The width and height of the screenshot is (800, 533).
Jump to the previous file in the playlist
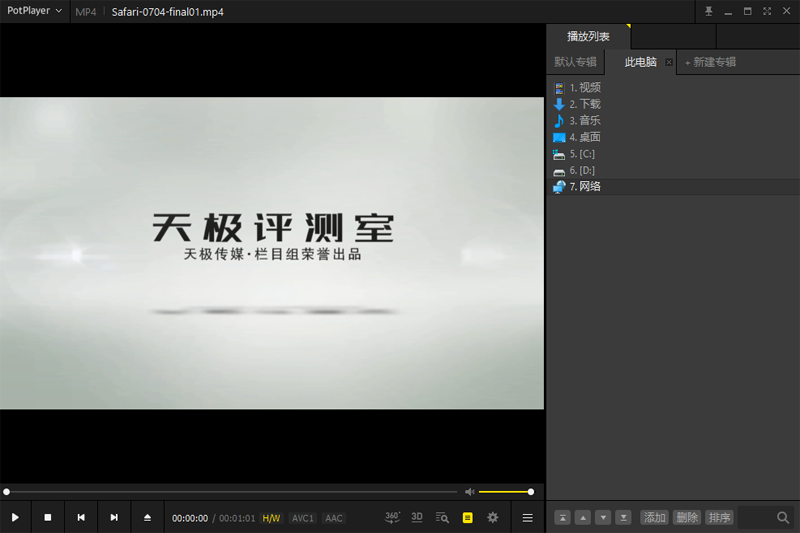coord(81,518)
